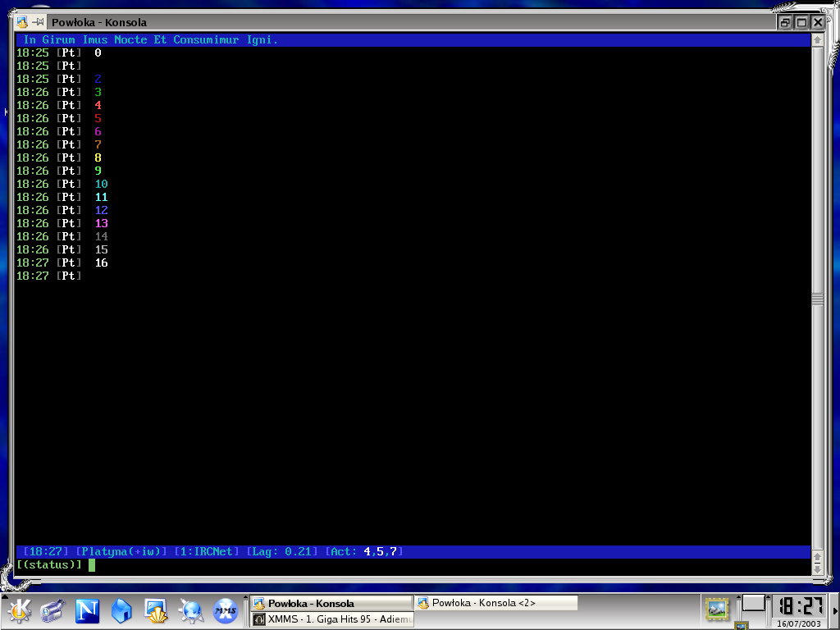Screen dimensions: 840x630
Task: Open the blue Home folder icon
Action: [x=121, y=610]
